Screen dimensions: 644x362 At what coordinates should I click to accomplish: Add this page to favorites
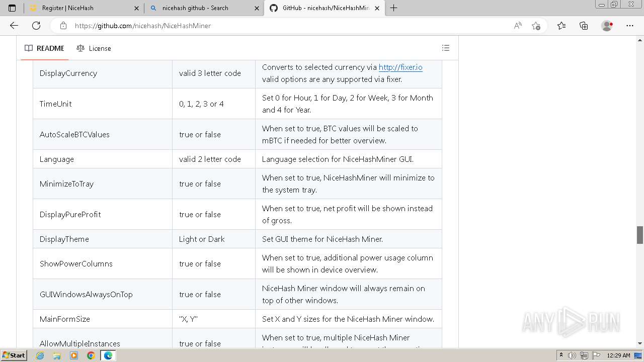tap(536, 26)
